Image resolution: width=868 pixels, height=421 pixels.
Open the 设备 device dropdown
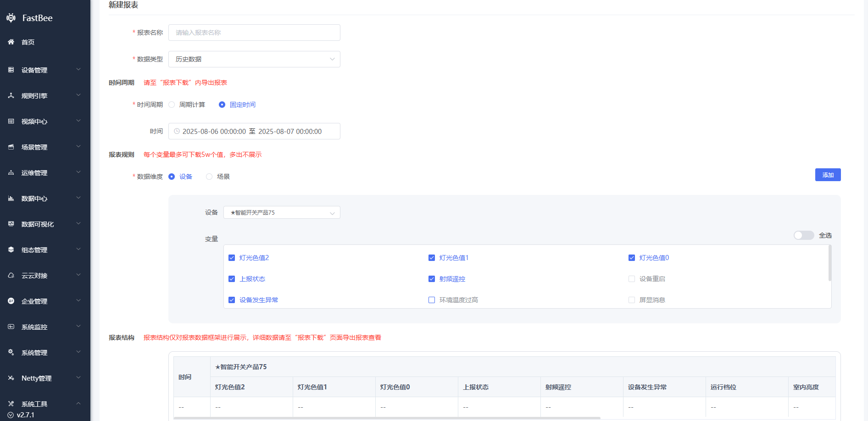(282, 212)
